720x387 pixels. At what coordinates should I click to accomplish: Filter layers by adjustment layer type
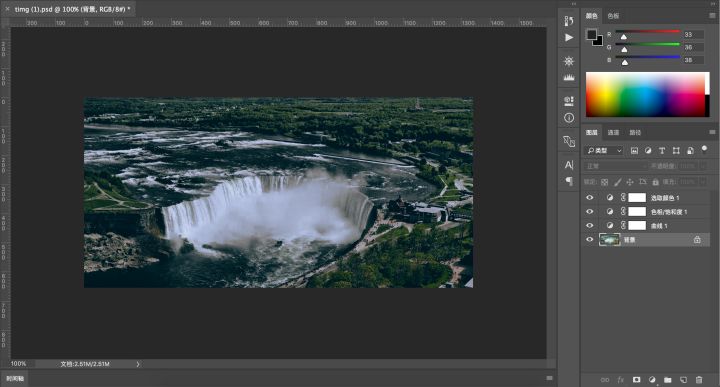click(648, 151)
